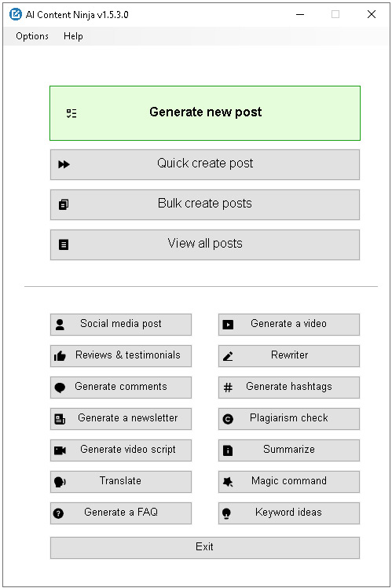The height and width of the screenshot is (588, 392).
Task: Select the Translate button
Action: [121, 482]
